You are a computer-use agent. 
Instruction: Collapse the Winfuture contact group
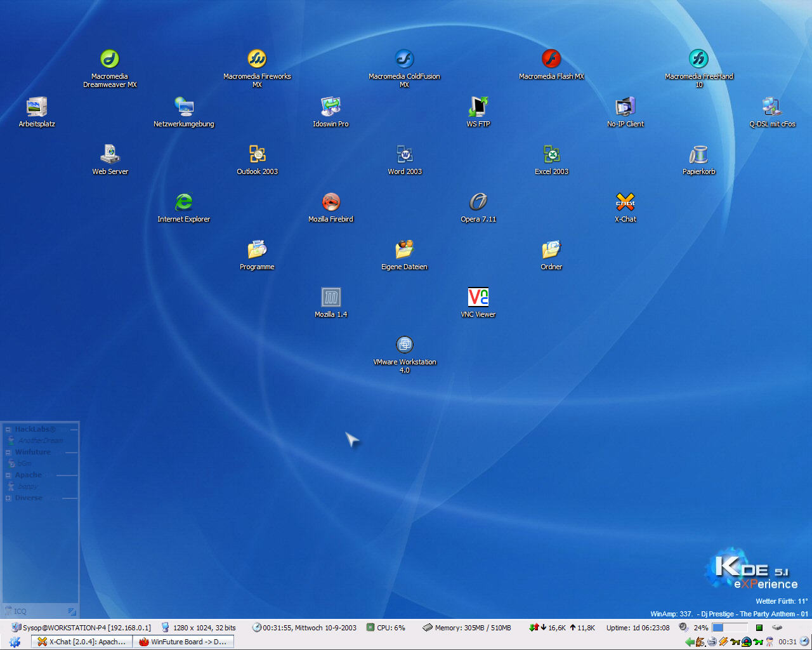8,453
